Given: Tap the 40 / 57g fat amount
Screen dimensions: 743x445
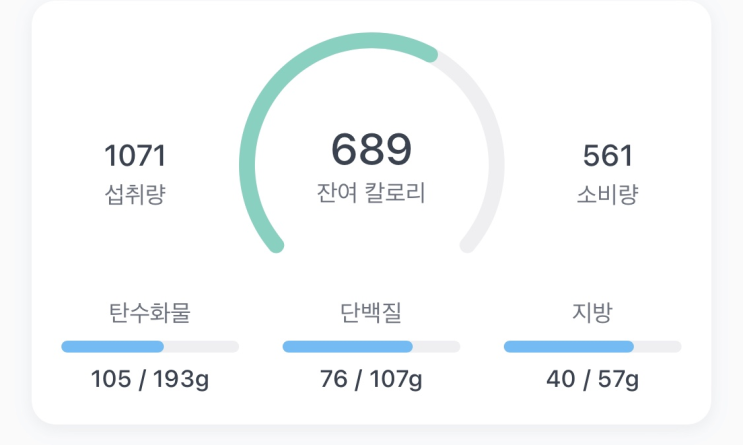Looking at the screenshot, I should [592, 379].
